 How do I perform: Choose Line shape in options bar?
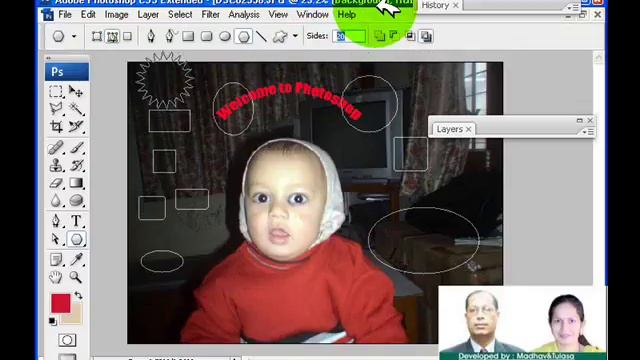262,36
